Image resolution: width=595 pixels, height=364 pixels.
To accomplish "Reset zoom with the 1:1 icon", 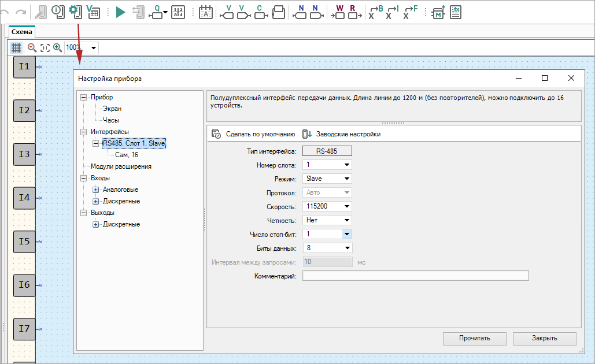I will [x=45, y=47].
